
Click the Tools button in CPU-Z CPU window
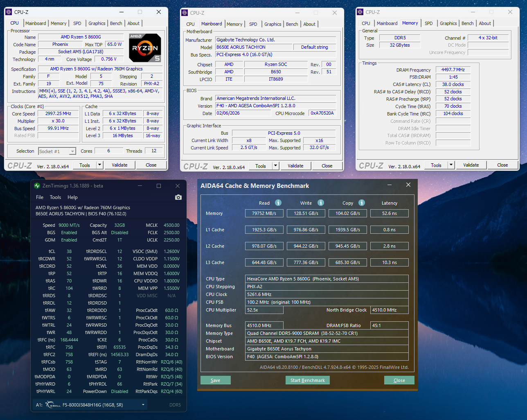(85, 165)
